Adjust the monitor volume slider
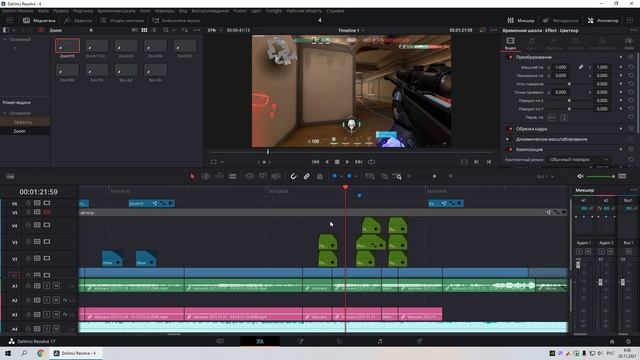 [x=601, y=176]
